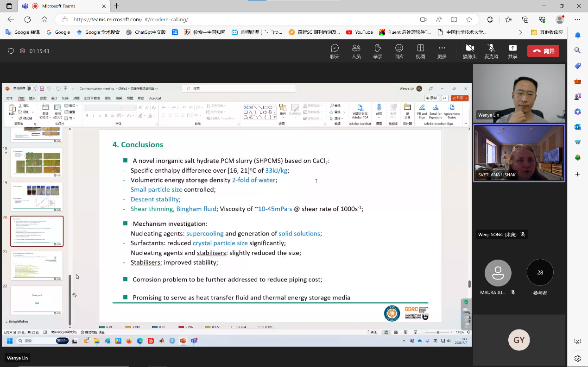Viewport: 588px width, 367px height.
Task: Change the meeting view layout
Action: [x=420, y=51]
